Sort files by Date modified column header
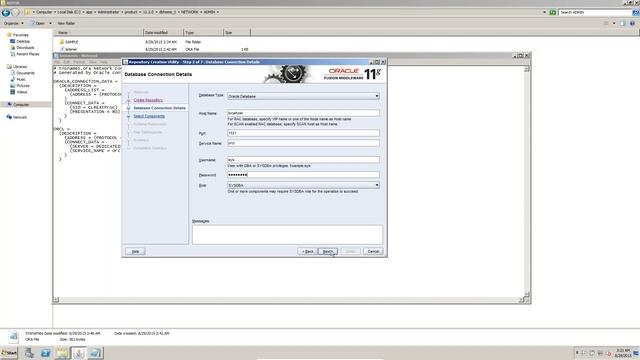The image size is (640, 360). coord(163,32)
